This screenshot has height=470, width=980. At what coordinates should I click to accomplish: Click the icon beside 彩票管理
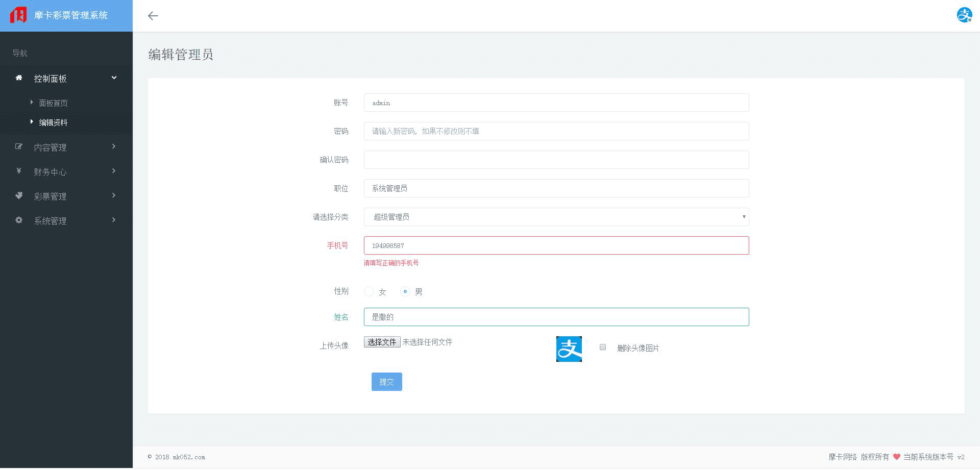pos(19,195)
